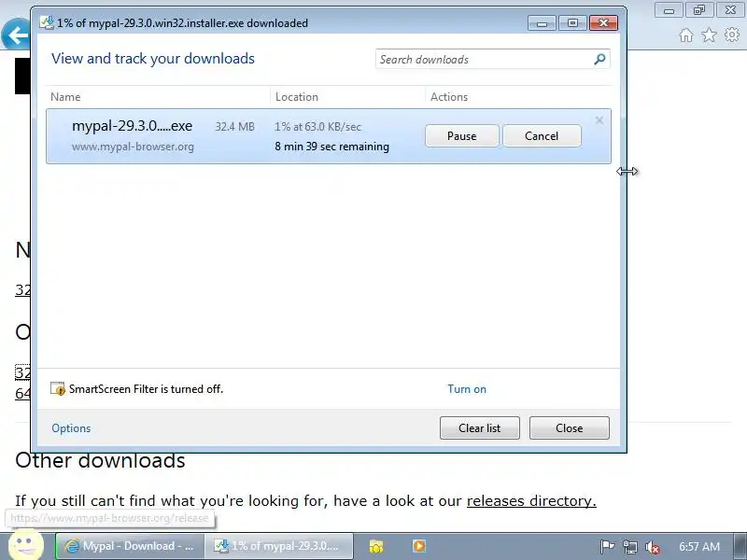The width and height of the screenshot is (747, 560).
Task: Pause the mypal installer download
Action: (461, 136)
